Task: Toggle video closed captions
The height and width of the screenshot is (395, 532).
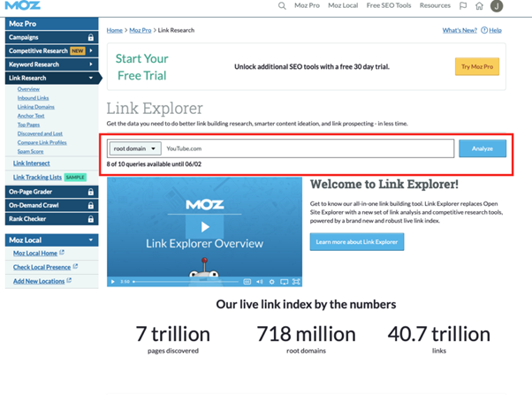Action: tap(247, 282)
